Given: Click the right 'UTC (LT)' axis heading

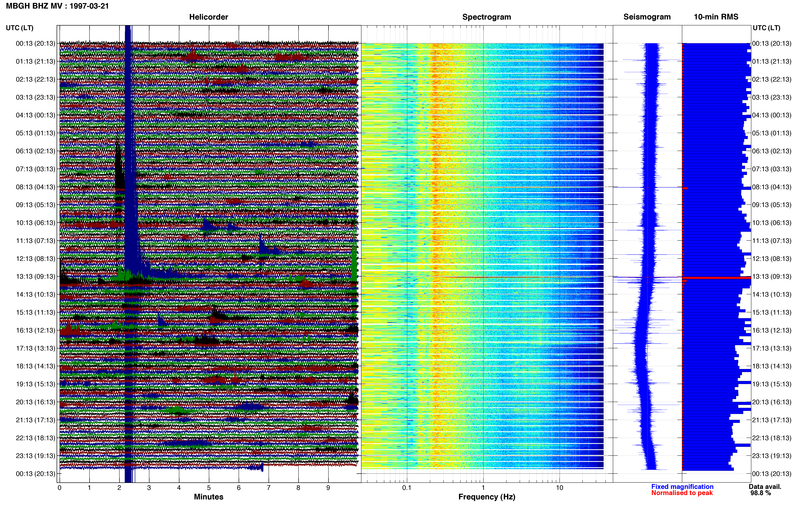Looking at the screenshot, I should point(766,28).
